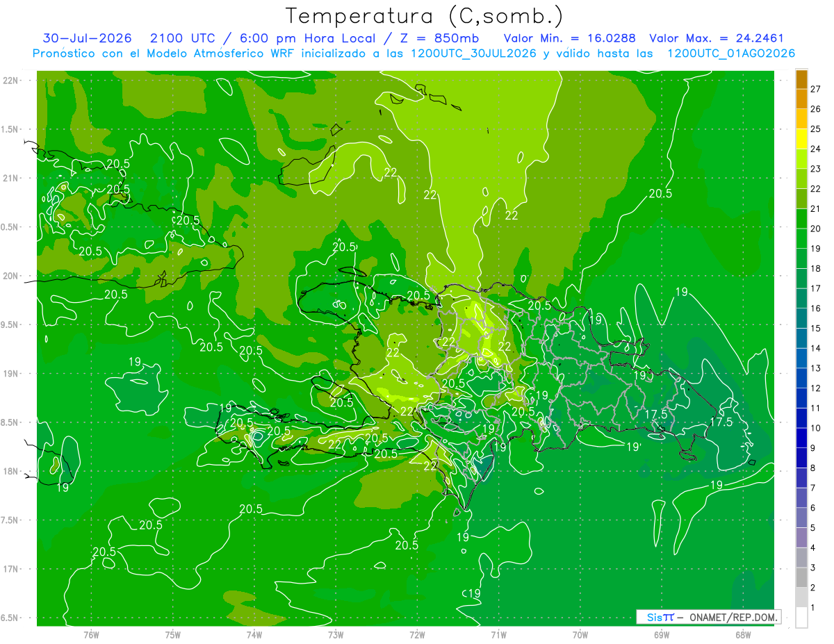Click 'Valor Min. = 16.0288' text
Screen dimensions: 834x644
coord(569,38)
